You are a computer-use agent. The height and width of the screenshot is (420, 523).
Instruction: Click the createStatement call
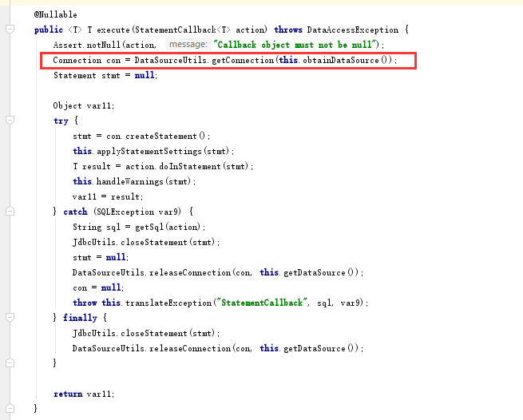click(x=161, y=136)
